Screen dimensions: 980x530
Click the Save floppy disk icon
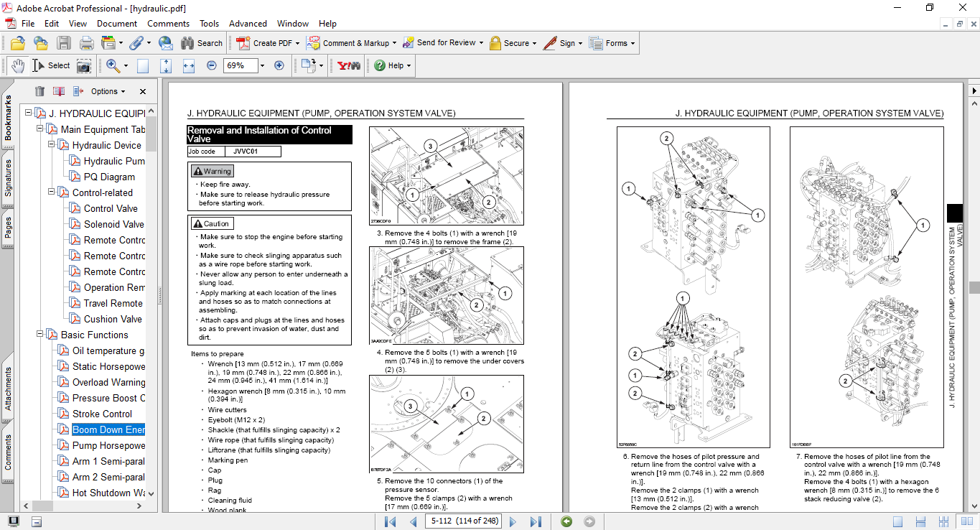click(x=64, y=43)
